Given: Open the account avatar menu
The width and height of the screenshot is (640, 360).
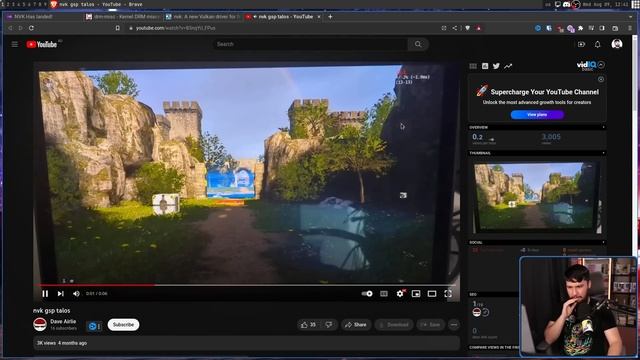Looking at the screenshot, I should (x=617, y=44).
